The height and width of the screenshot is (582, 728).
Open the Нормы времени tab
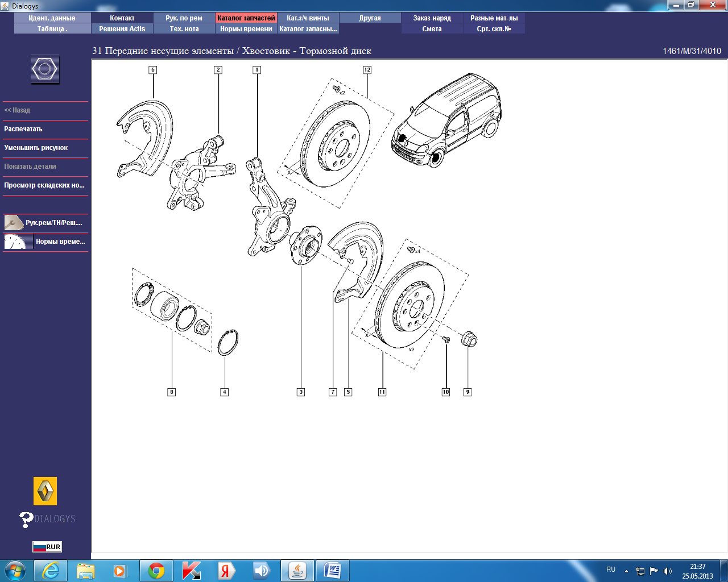tap(246, 29)
